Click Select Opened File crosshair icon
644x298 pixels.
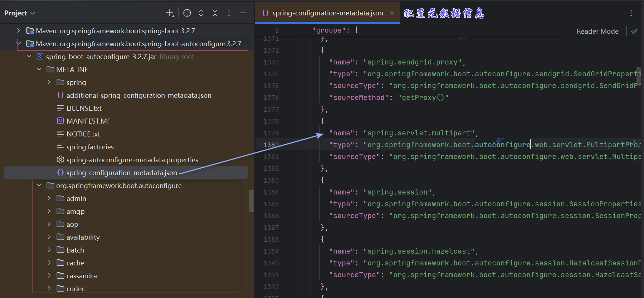tap(187, 13)
